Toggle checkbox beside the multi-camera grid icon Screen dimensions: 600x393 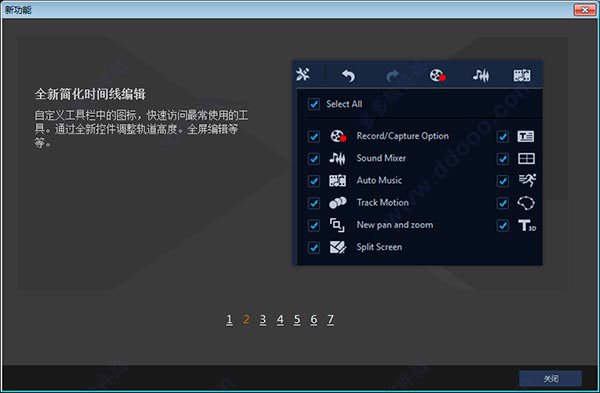tap(503, 158)
